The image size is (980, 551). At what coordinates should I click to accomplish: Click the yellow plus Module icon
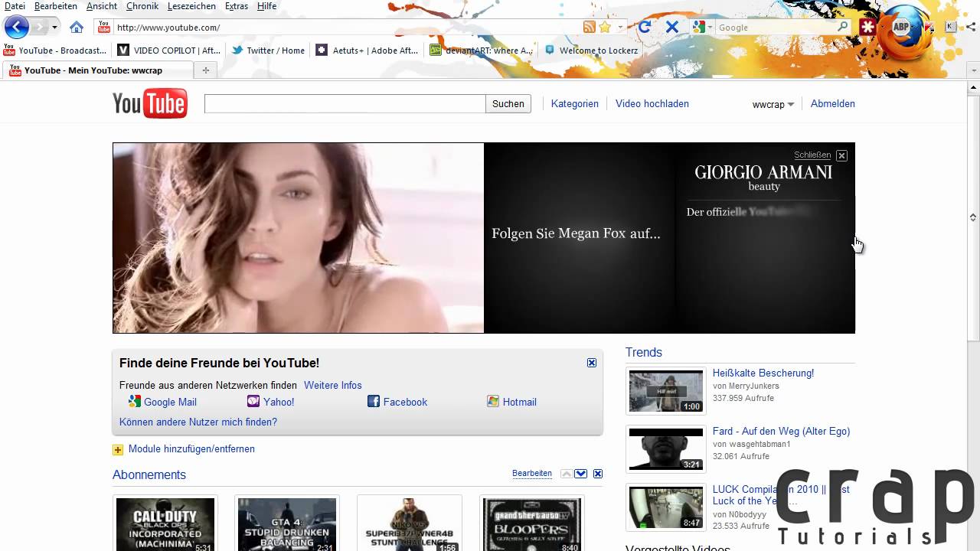tap(118, 450)
